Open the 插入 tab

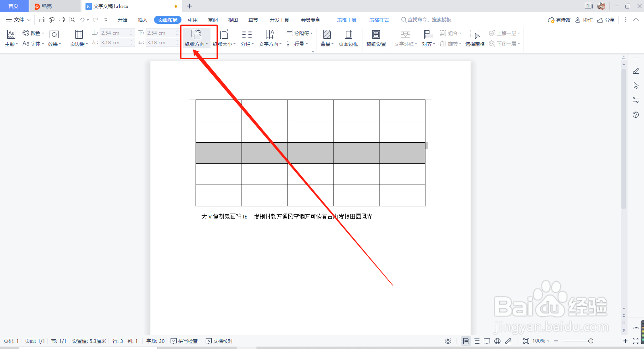[x=143, y=20]
